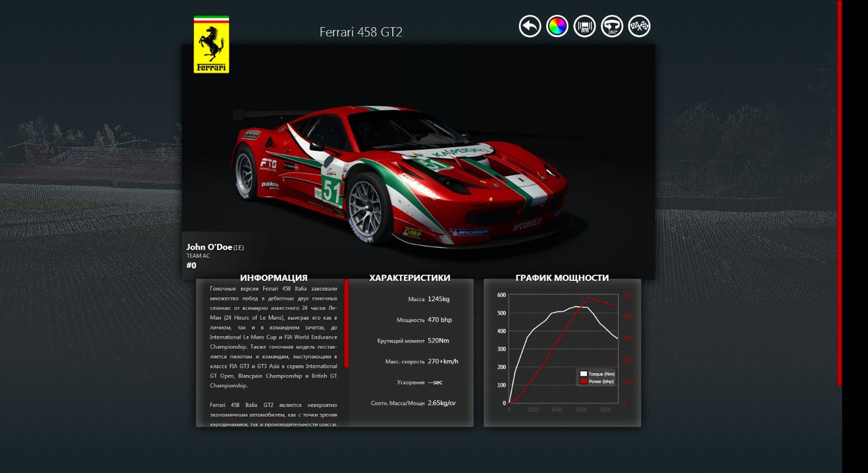The image size is (868, 473).
Task: Click the white Torque (Nm) legend swatch
Action: pyautogui.click(x=583, y=374)
